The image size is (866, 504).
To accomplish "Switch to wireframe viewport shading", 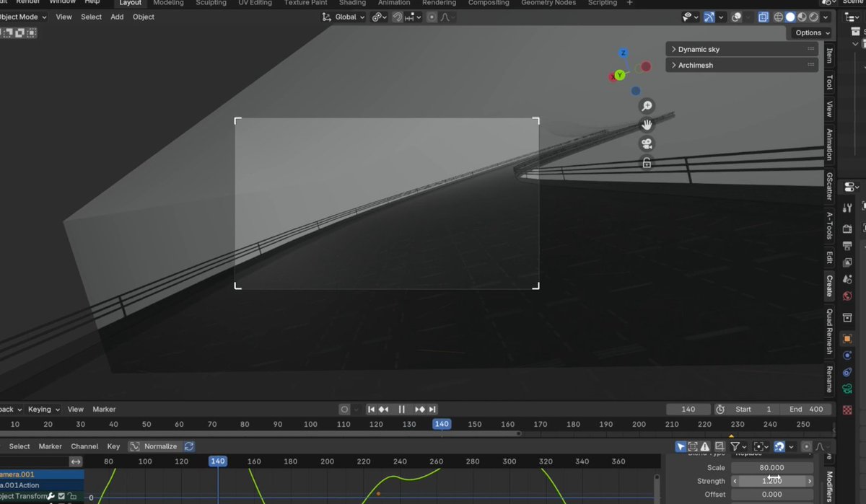I will (779, 17).
